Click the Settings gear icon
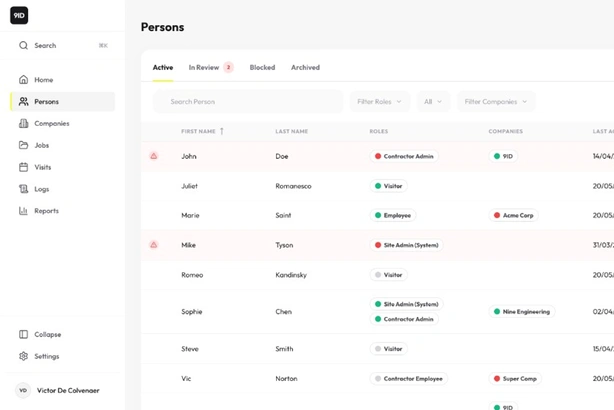614x410 pixels. 23,356
